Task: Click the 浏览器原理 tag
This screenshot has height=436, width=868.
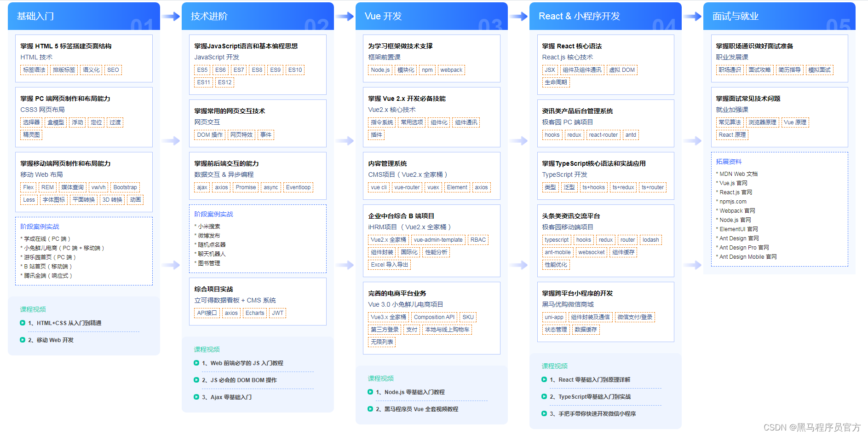Action: point(762,122)
